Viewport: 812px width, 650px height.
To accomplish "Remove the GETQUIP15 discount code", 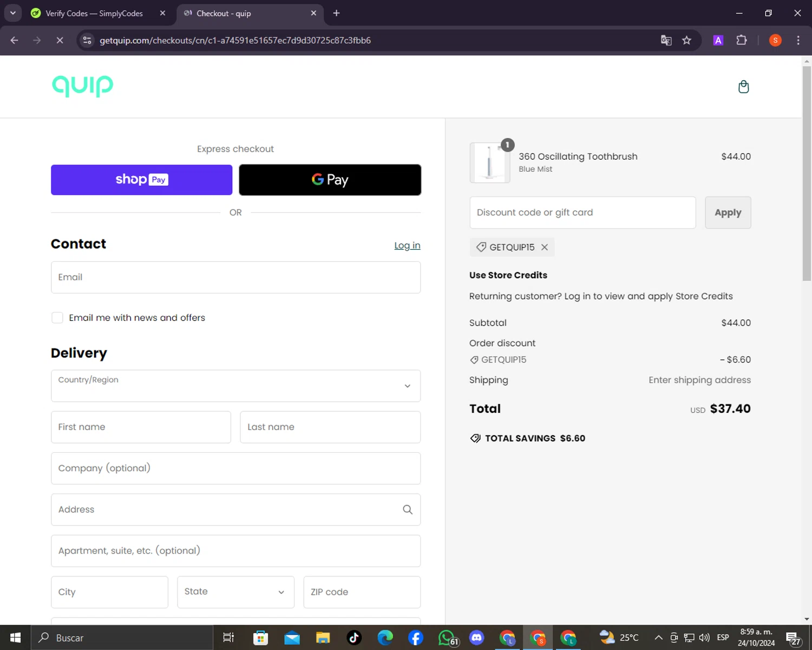I will click(x=545, y=247).
